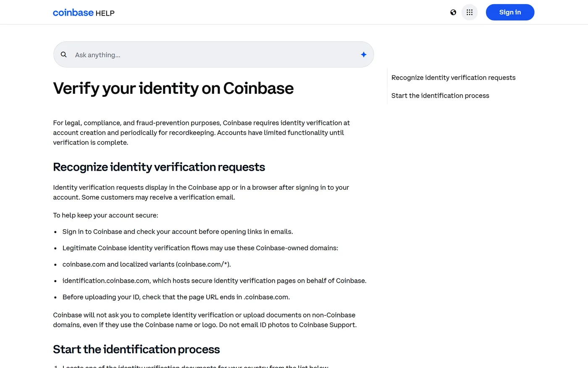Click the bullet about Legitimate Coinbase identity verification flows
Screen dimensions: 588x368
(x=200, y=248)
